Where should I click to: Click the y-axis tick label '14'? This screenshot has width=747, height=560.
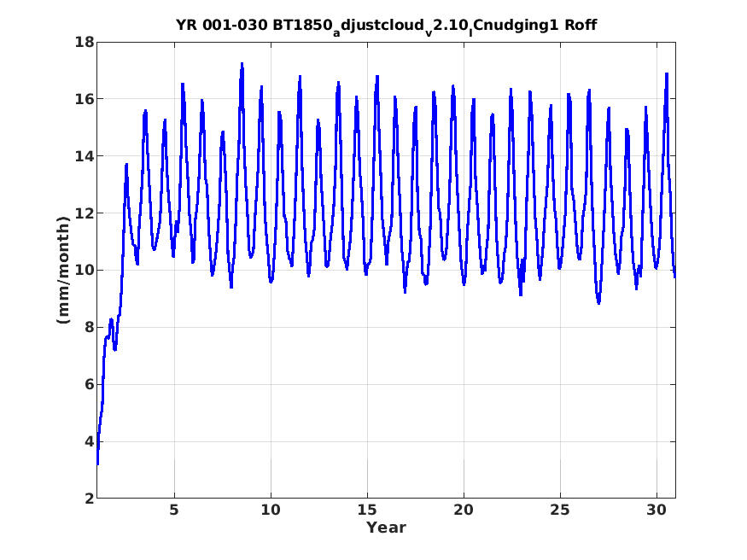tap(85, 156)
